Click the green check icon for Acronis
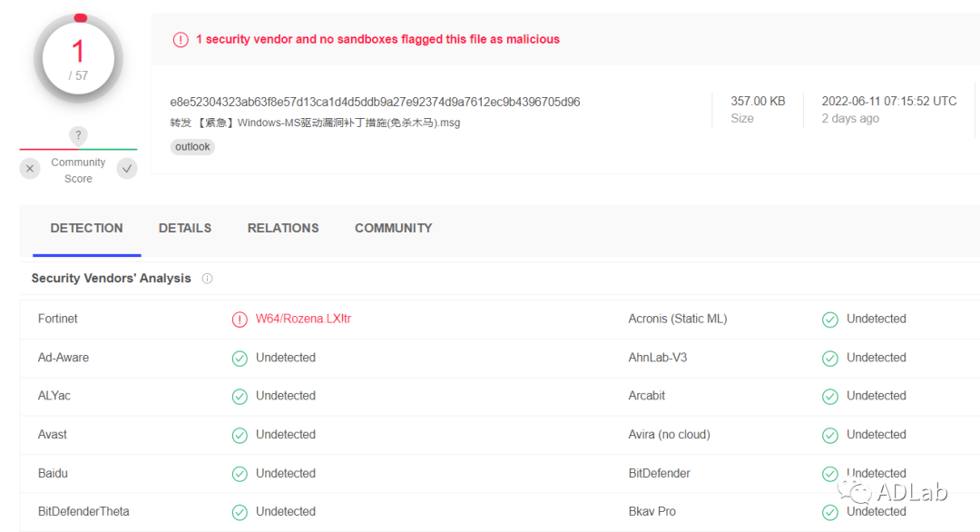 tap(829, 320)
